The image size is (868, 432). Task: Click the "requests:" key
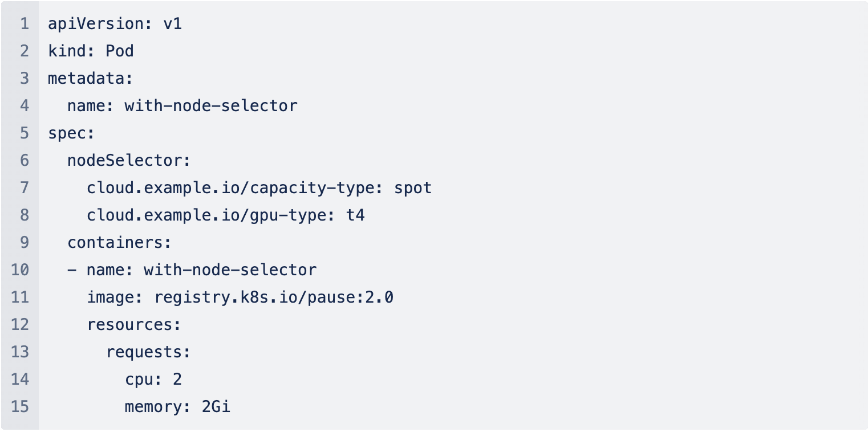[x=148, y=352]
